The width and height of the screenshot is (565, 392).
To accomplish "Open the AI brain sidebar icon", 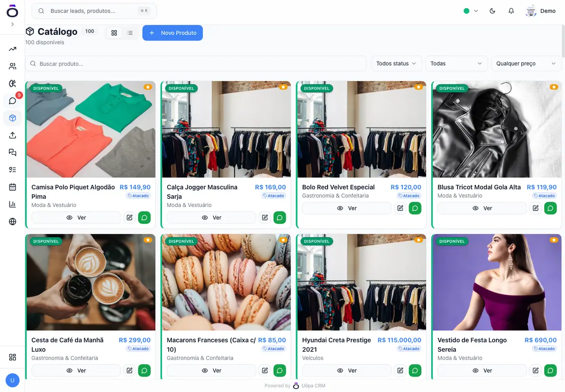I will [13, 83].
